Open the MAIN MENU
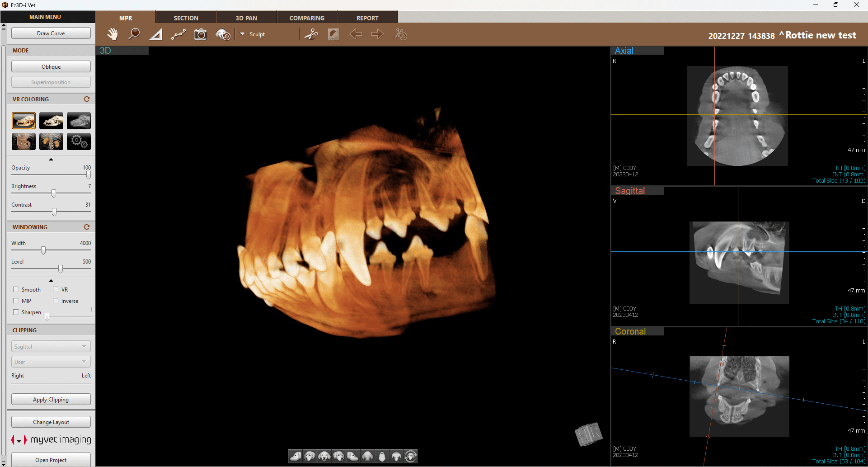Image resolution: width=868 pixels, height=467 pixels. pyautogui.click(x=47, y=17)
